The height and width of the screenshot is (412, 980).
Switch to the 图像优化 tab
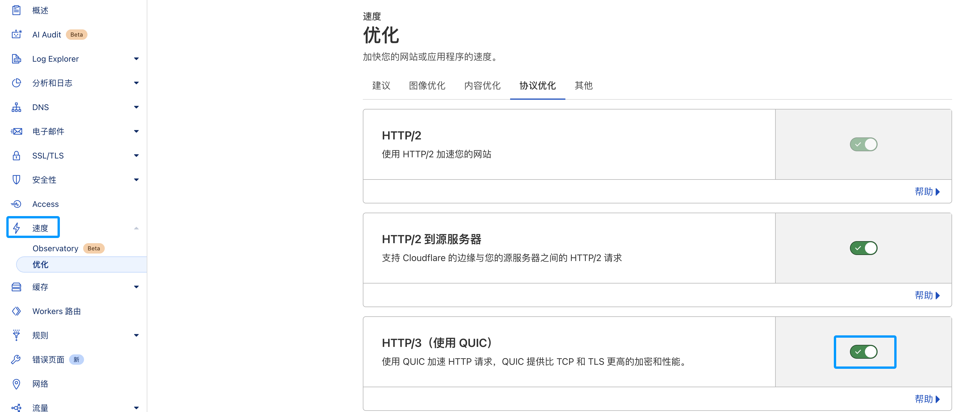coord(427,86)
